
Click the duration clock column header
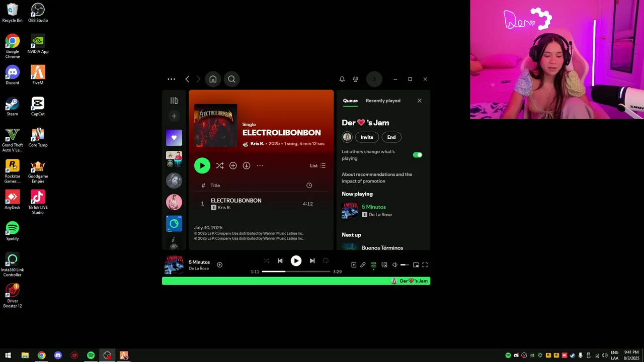tap(309, 186)
